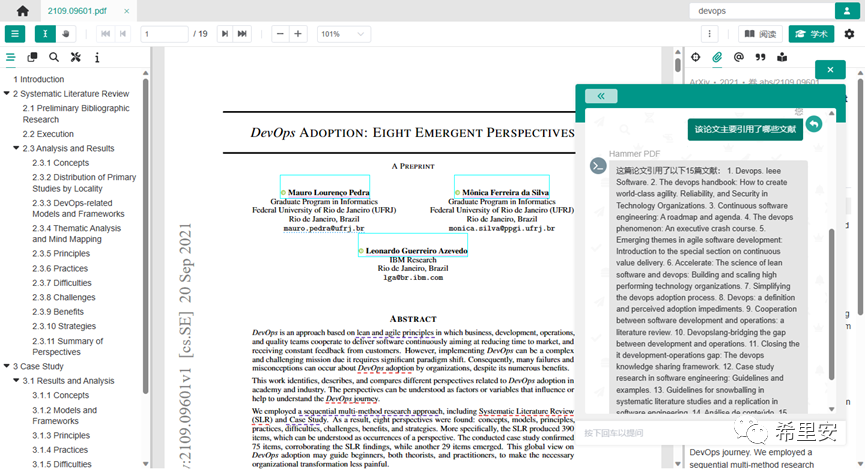Open the vertical three-dot more menu
The height and width of the screenshot is (469, 865).
click(x=709, y=34)
